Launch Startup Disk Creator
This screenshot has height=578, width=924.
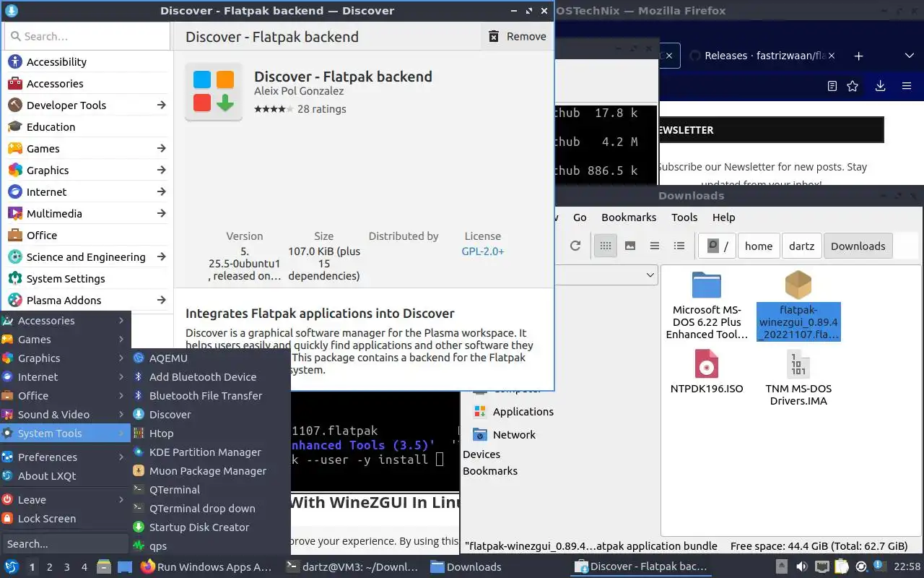pos(211,527)
